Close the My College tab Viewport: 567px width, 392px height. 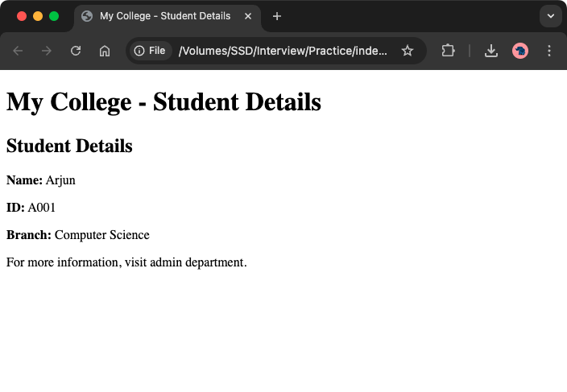[x=247, y=16]
